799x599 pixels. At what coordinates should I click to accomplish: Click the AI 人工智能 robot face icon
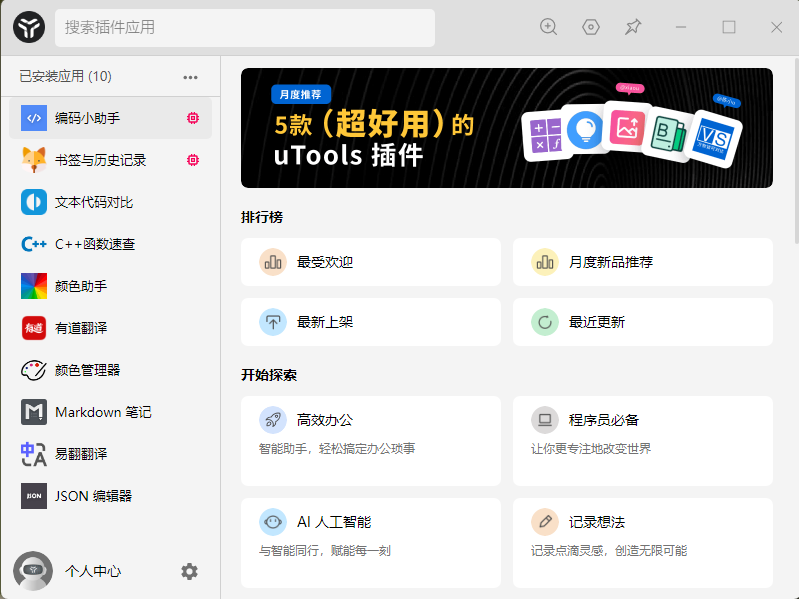(273, 522)
